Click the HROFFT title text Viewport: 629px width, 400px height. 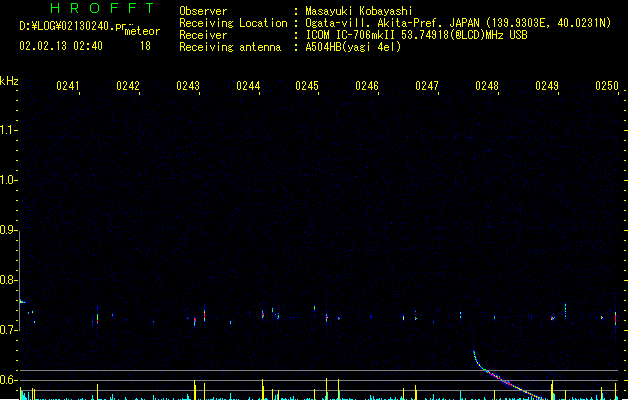coord(103,8)
